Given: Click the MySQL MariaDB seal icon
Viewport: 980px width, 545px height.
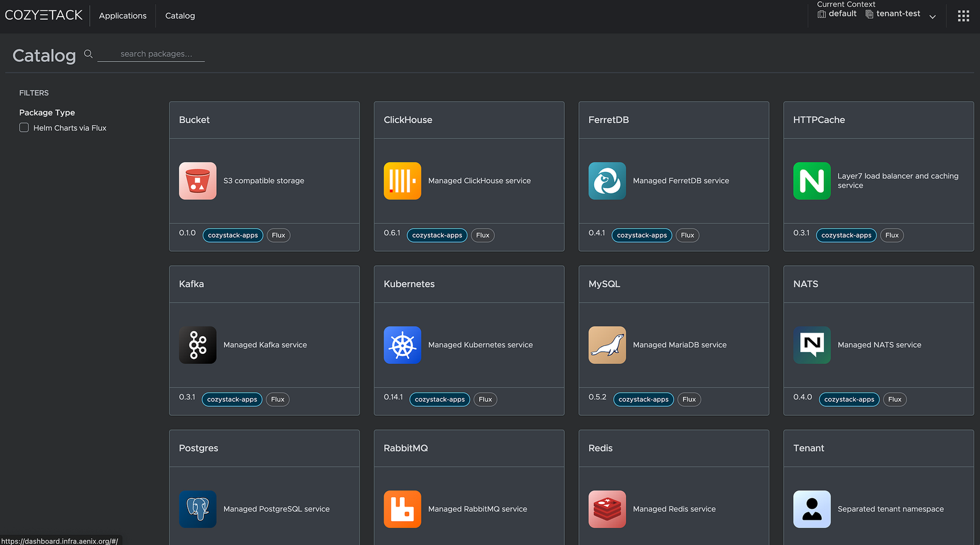Looking at the screenshot, I should (607, 345).
